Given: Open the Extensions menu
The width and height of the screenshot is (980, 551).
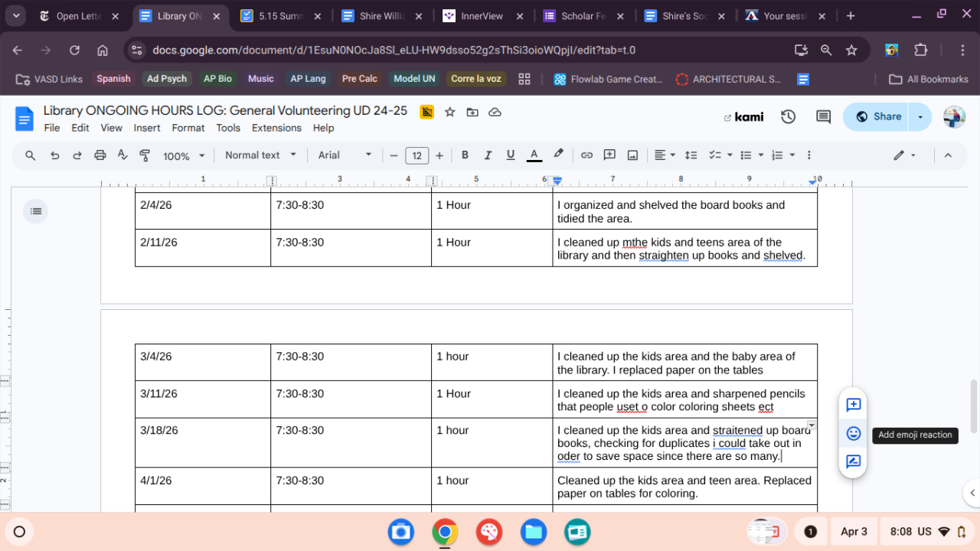Looking at the screenshot, I should 276,128.
